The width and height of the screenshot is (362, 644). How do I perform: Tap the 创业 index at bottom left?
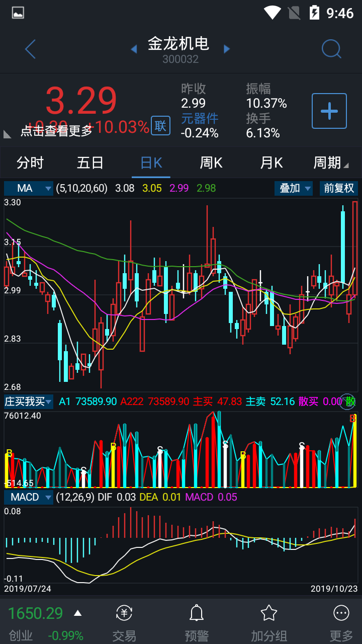click(21, 635)
